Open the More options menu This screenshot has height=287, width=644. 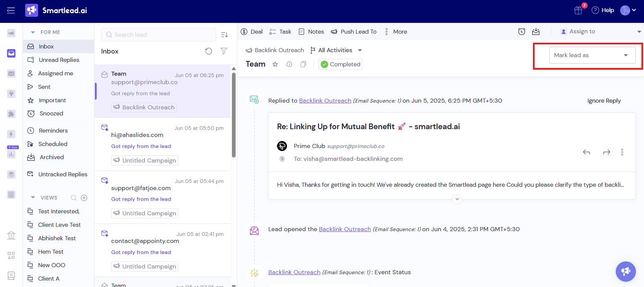[x=396, y=32]
